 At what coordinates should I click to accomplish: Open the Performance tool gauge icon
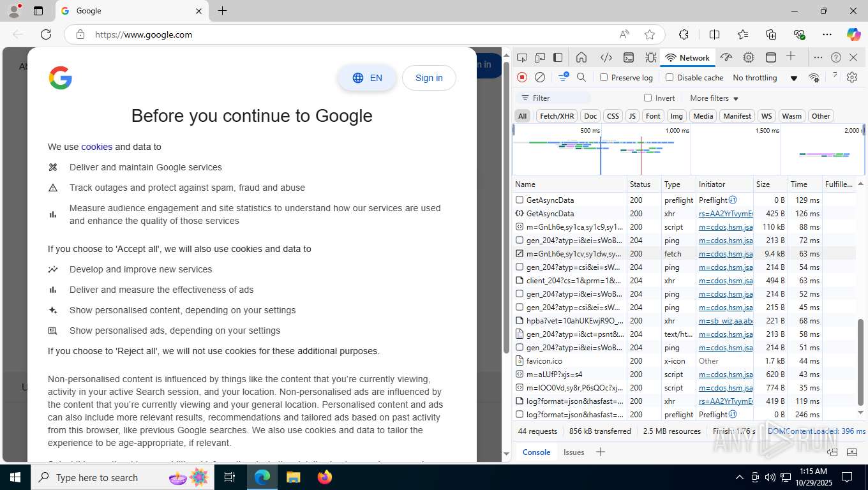[x=726, y=57]
